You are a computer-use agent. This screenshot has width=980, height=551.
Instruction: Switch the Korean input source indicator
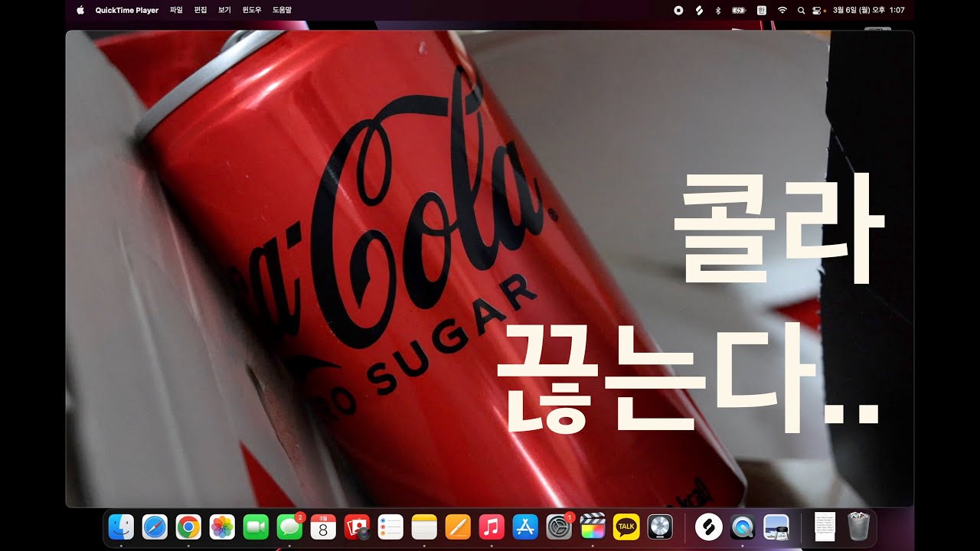click(x=761, y=11)
